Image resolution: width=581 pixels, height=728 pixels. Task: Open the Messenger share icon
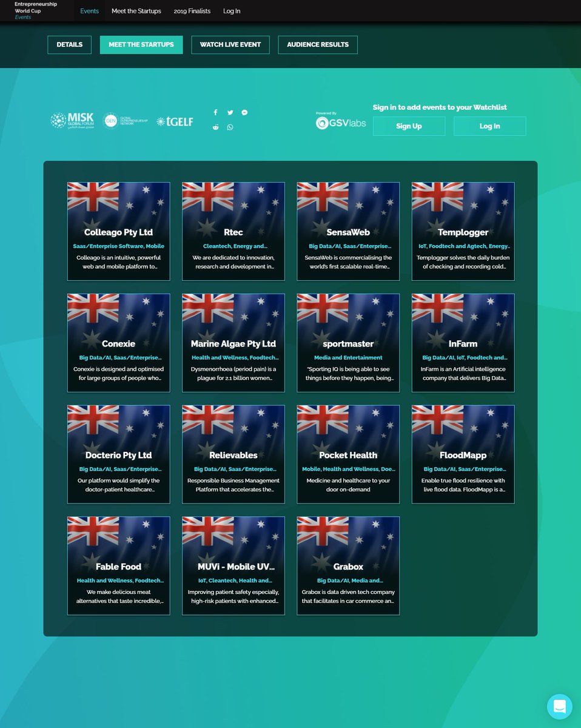[244, 112]
